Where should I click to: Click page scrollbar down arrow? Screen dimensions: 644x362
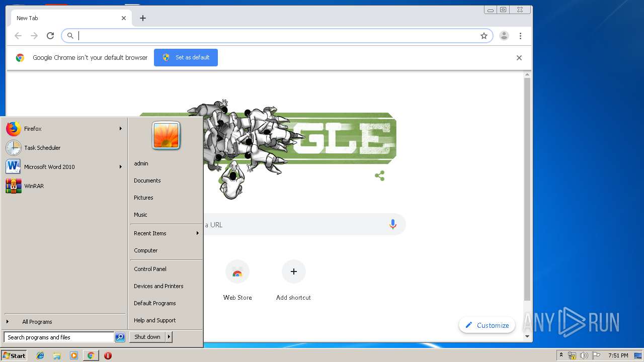tap(527, 336)
